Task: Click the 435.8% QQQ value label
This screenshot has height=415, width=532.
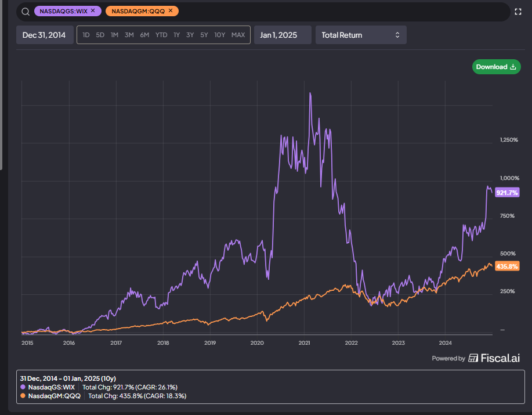Action: click(x=507, y=266)
